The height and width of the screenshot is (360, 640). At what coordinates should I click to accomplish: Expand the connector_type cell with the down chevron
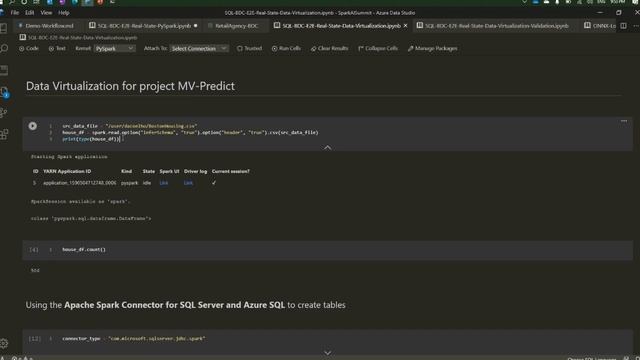327,353
